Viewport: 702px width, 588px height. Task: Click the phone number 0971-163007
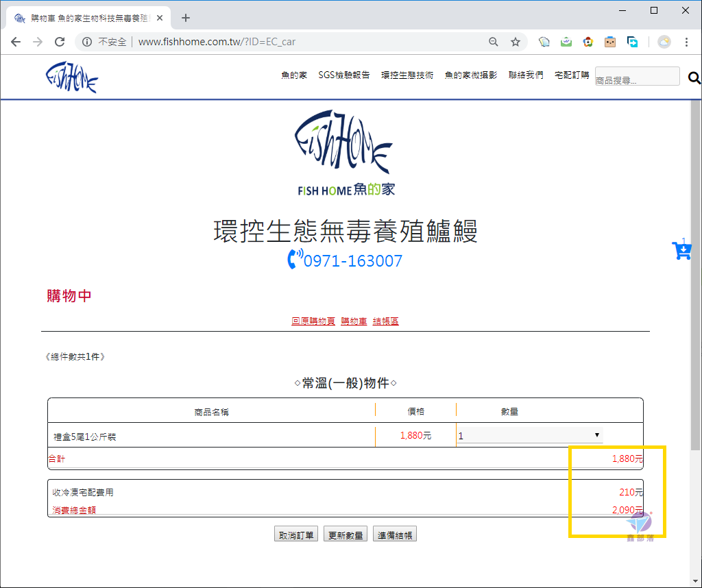pos(353,261)
